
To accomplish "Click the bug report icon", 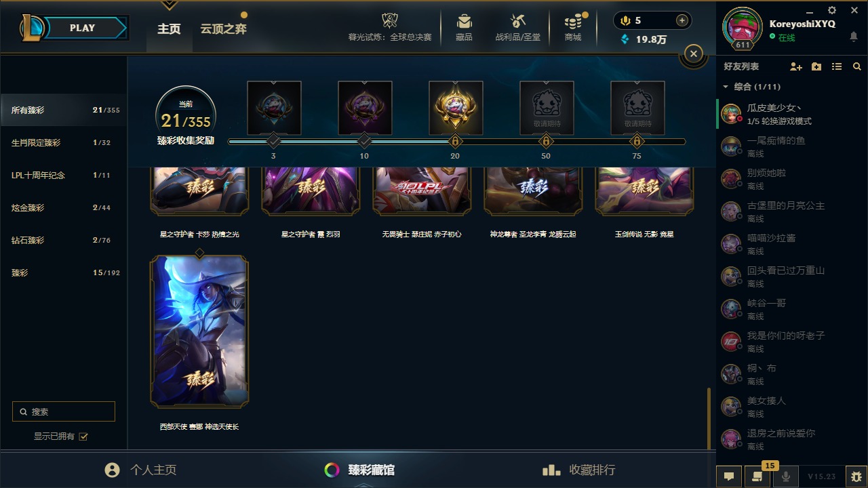I will (x=856, y=476).
